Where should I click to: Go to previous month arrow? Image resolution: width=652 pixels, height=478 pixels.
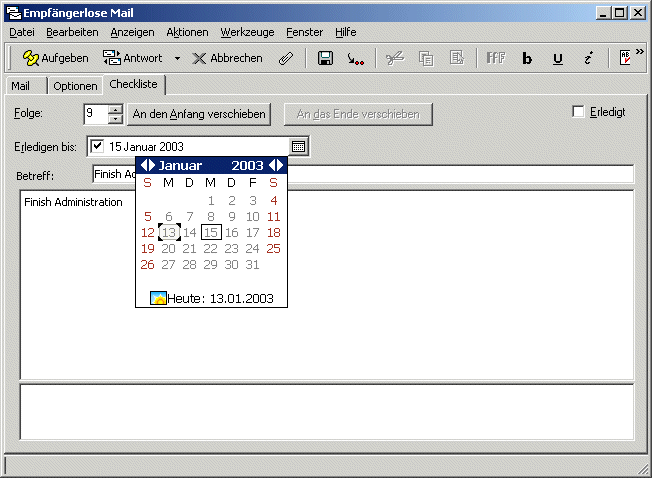point(144,165)
